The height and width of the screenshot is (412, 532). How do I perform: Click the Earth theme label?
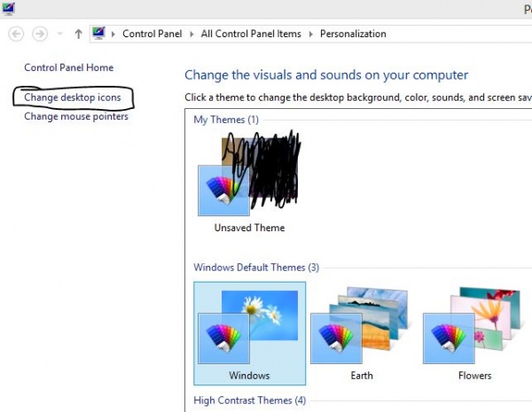pos(362,376)
